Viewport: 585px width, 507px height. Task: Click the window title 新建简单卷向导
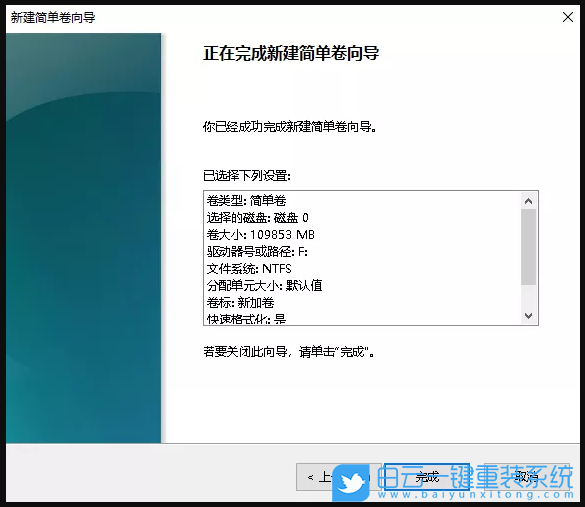click(x=53, y=18)
